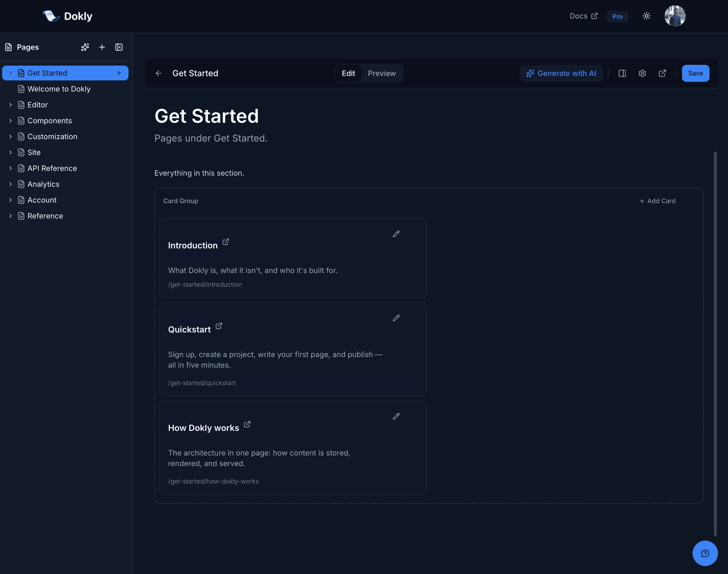Viewport: 728px width, 574px height.
Task: Select the Reference page in the tree
Action: click(x=45, y=216)
